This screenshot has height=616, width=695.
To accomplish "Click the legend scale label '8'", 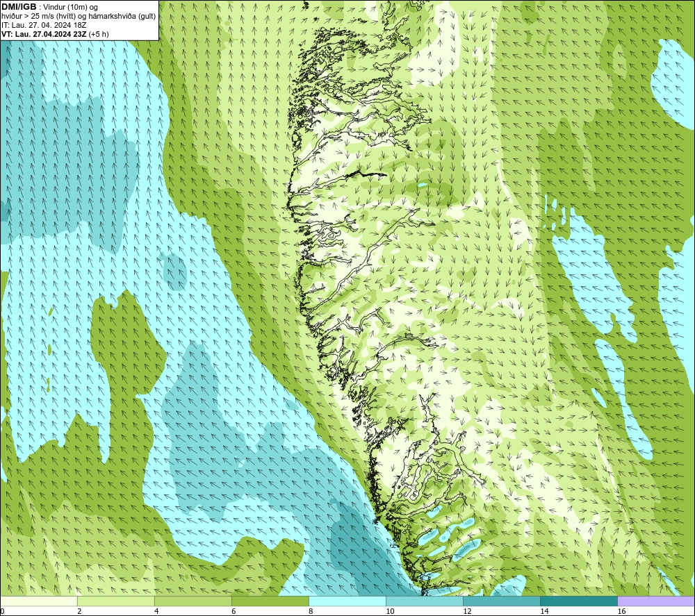I will pos(311,611).
